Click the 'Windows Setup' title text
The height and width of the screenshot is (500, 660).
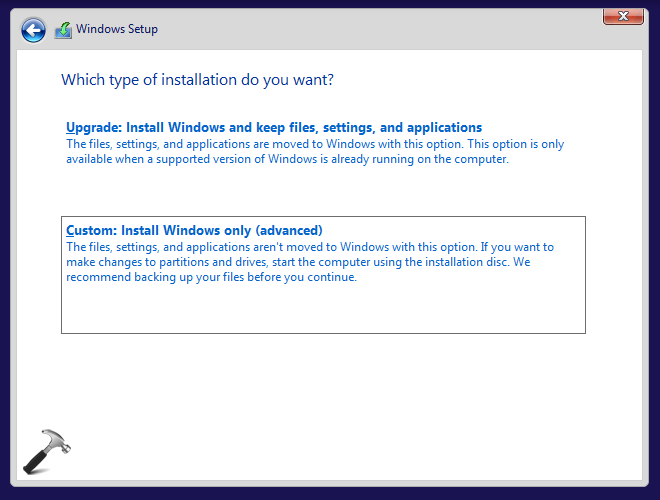coord(117,29)
